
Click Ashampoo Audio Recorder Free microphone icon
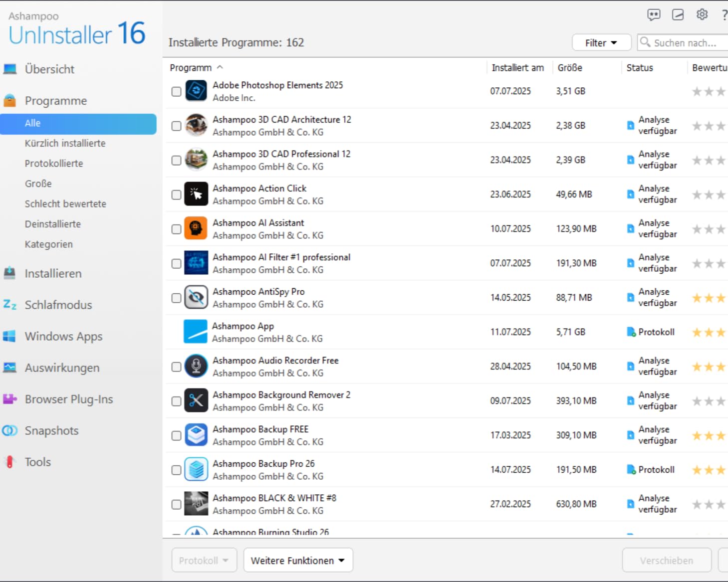coord(196,366)
